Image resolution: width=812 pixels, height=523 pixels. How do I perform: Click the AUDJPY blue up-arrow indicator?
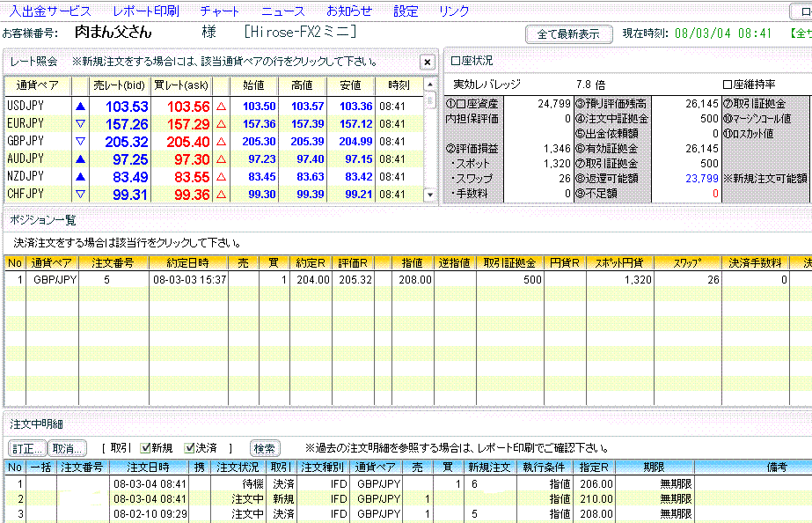click(x=81, y=159)
